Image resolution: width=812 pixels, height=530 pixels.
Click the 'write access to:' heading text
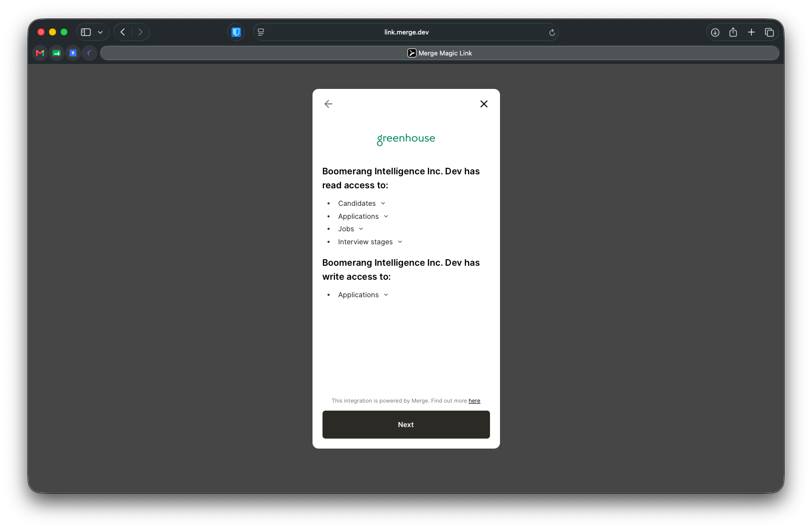coord(356,277)
